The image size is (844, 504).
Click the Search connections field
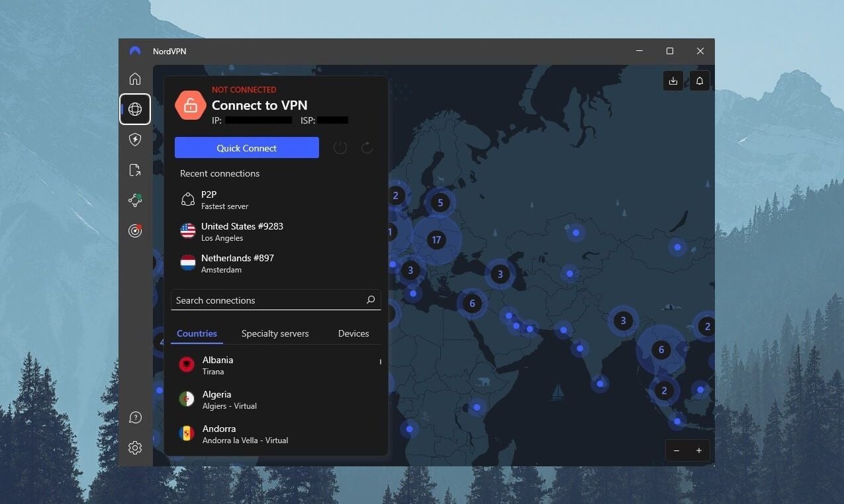coord(276,300)
